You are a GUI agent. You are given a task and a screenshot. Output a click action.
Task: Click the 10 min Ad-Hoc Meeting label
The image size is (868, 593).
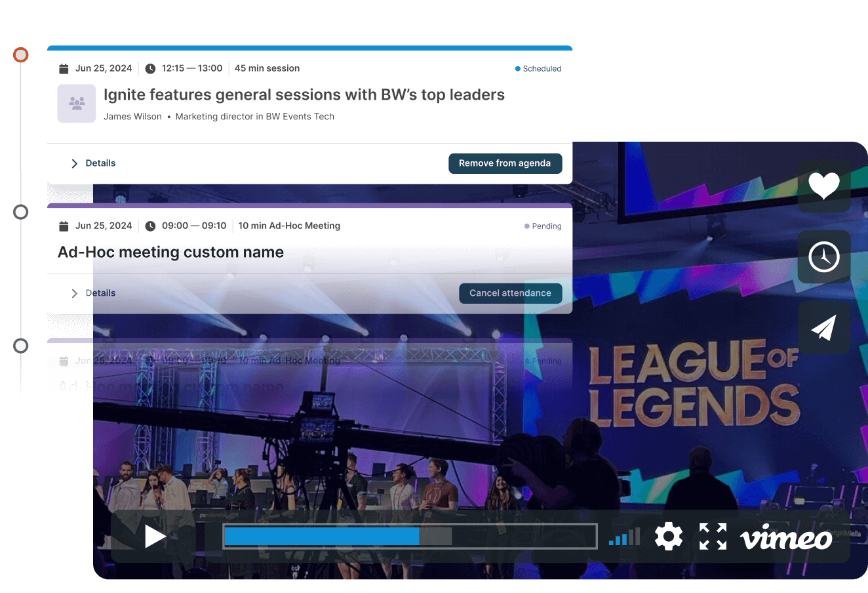[x=289, y=226]
